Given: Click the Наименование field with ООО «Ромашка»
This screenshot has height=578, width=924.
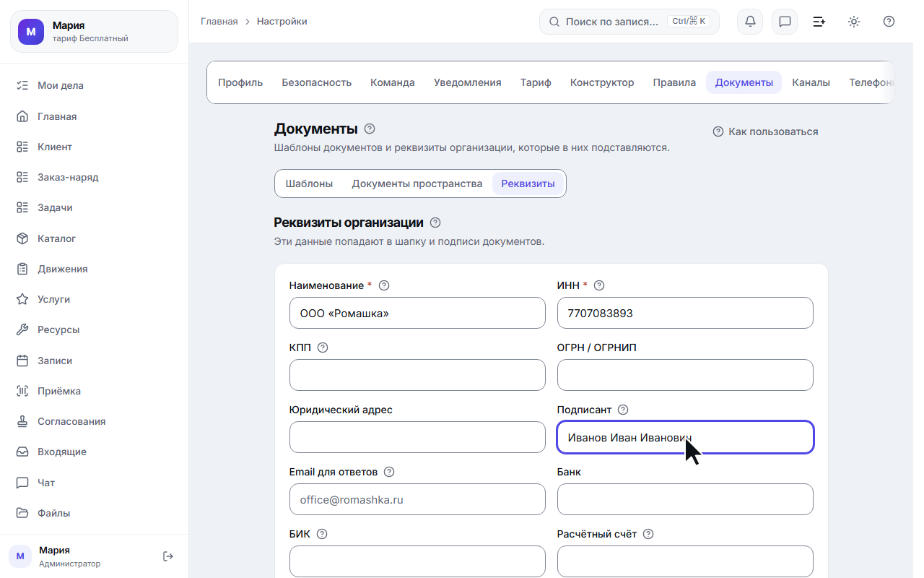Looking at the screenshot, I should [417, 313].
